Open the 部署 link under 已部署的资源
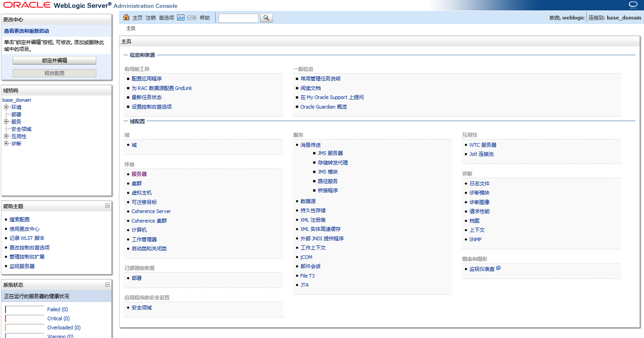Viewport: 644px width, 338px height. (x=137, y=278)
